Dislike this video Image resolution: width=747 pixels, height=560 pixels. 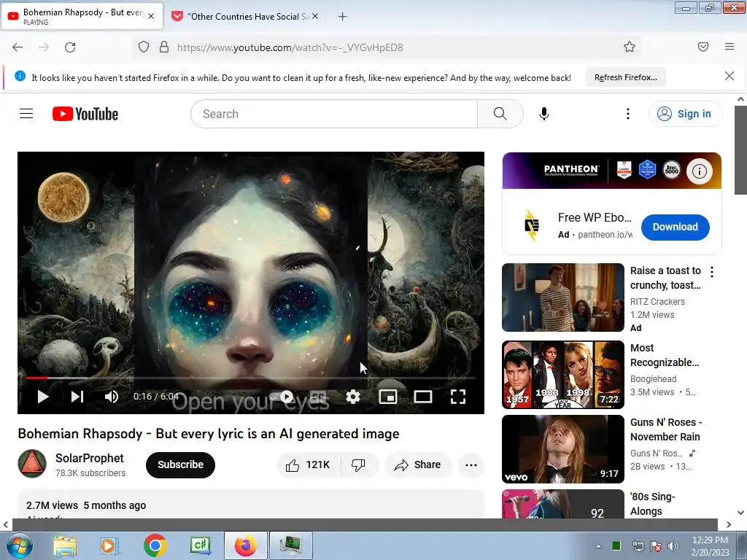tap(358, 464)
